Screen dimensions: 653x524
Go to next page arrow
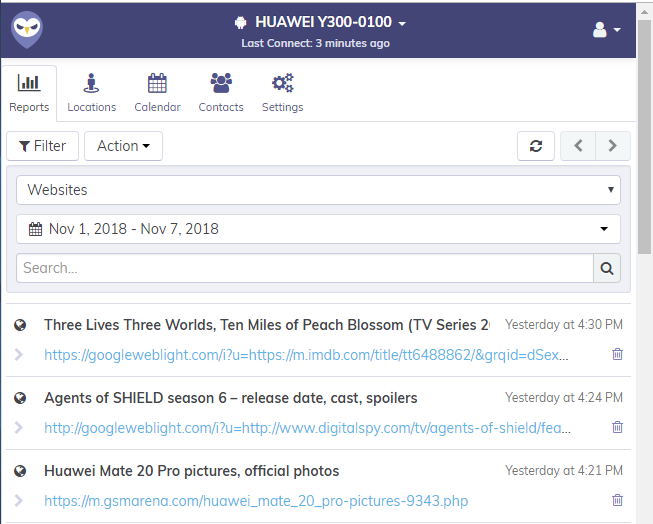point(613,146)
